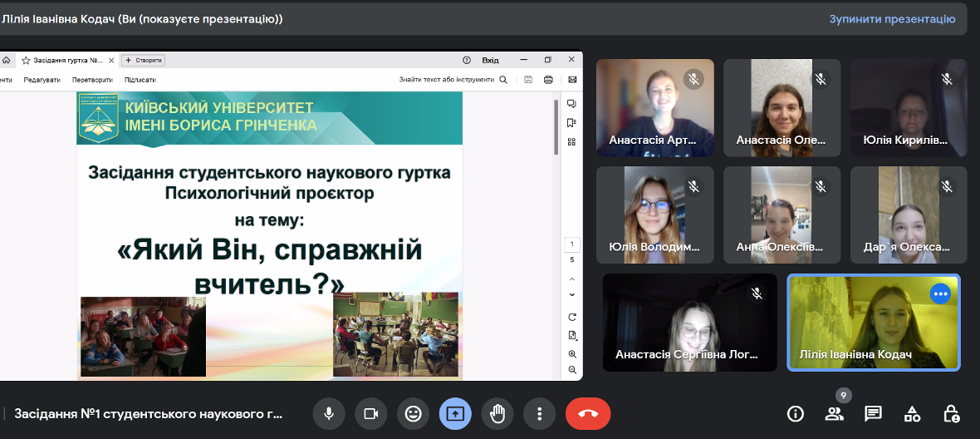Open the Acrobat comments panel
Image resolution: width=980 pixels, height=439 pixels.
(x=571, y=104)
